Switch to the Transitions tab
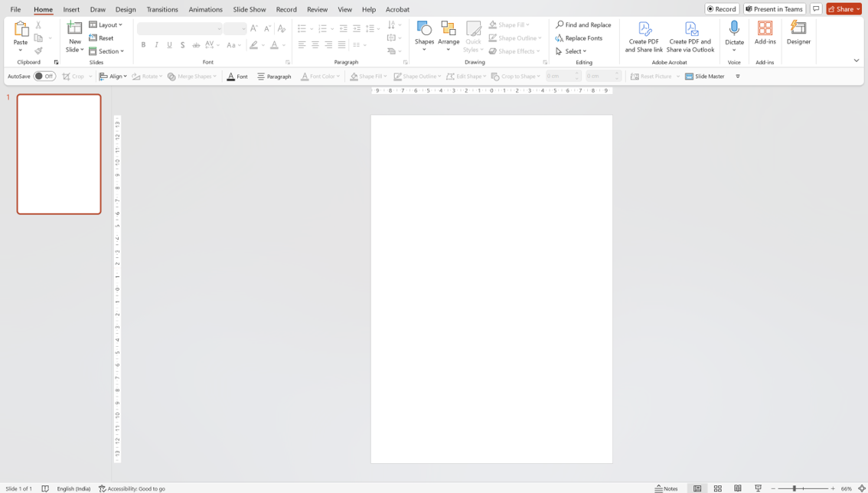 162,9
